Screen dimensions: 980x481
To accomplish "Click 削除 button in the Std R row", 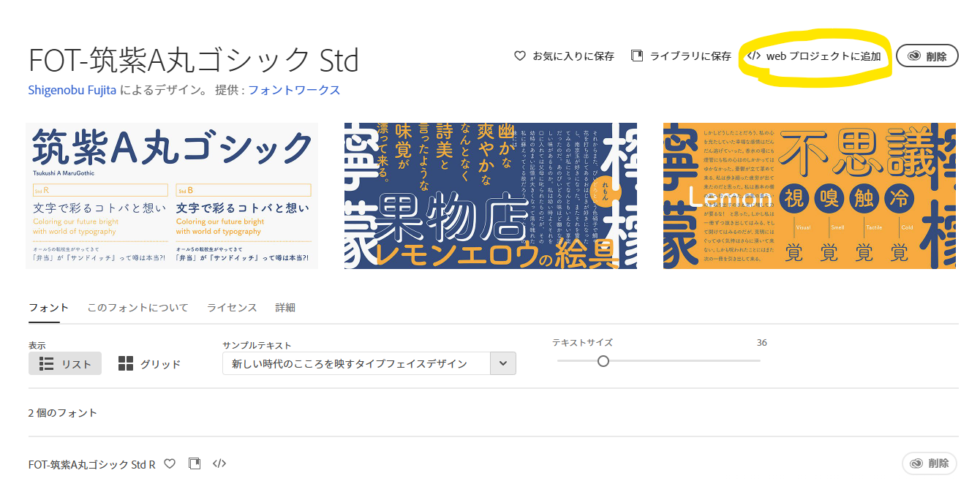I will tap(930, 463).
